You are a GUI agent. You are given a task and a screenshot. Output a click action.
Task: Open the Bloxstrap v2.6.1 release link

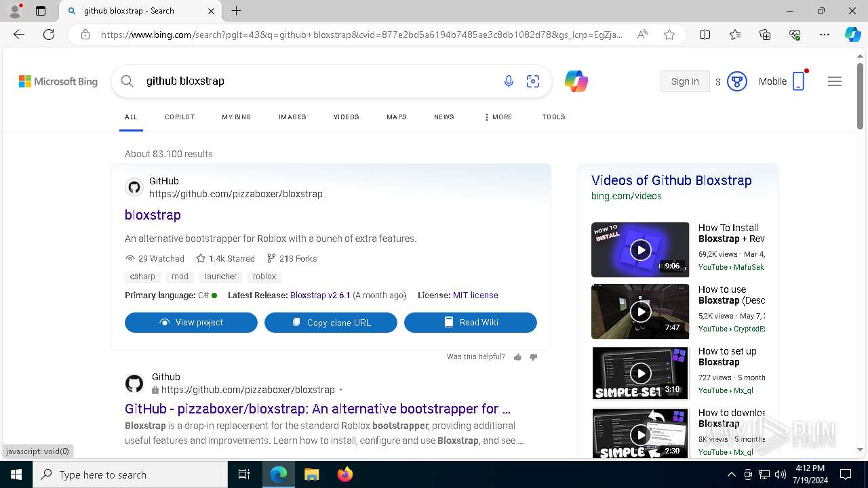coord(320,296)
